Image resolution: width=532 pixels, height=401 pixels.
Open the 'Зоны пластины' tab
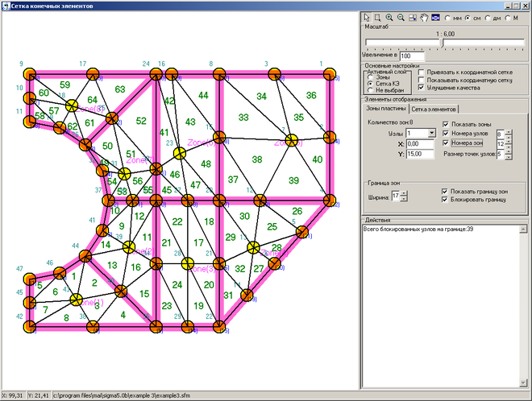pyautogui.click(x=385, y=109)
